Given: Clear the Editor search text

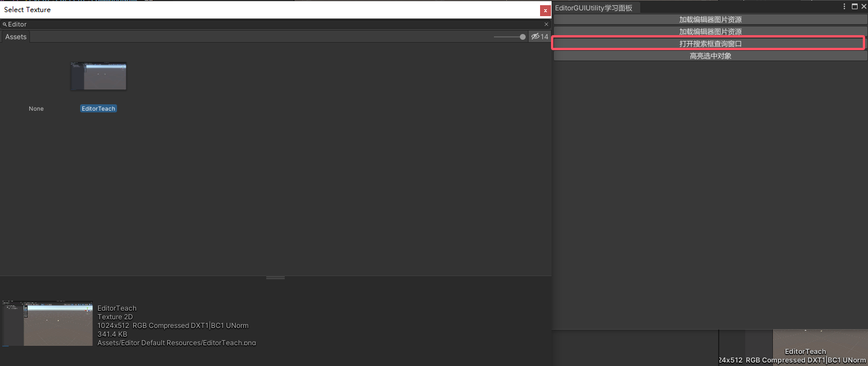Looking at the screenshot, I should click(x=546, y=25).
